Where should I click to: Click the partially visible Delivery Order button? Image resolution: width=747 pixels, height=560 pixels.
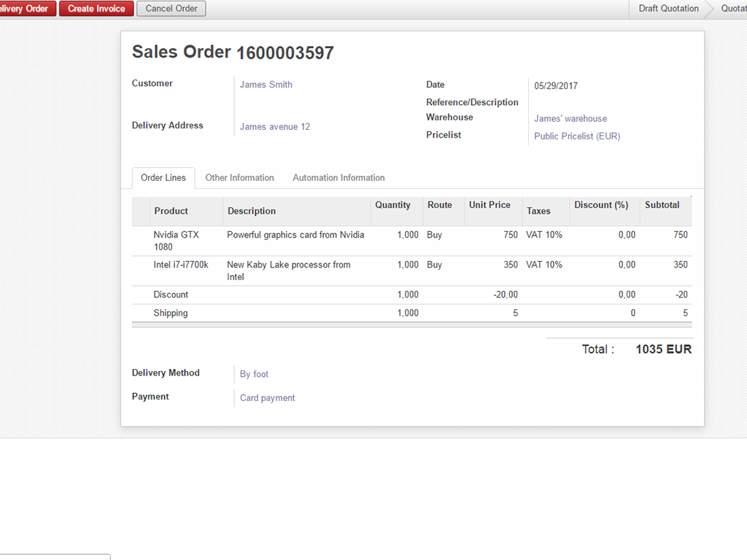coord(26,9)
